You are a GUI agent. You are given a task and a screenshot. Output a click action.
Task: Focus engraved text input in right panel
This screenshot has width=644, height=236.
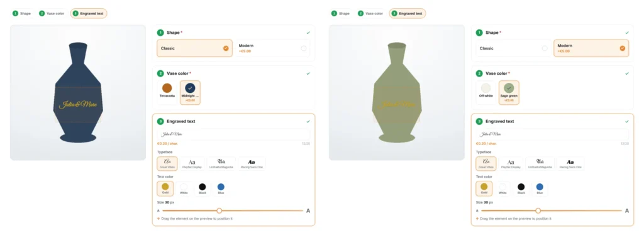tap(552, 134)
